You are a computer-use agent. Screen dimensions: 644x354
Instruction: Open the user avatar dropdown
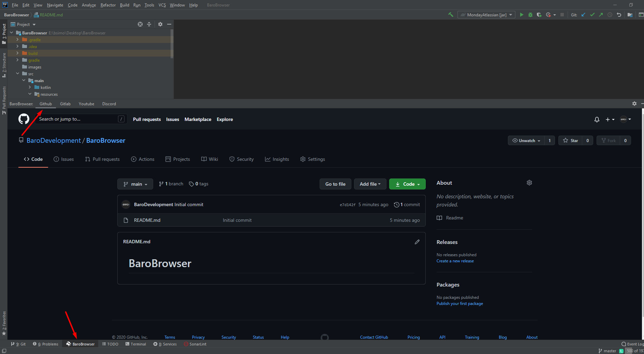(x=626, y=119)
